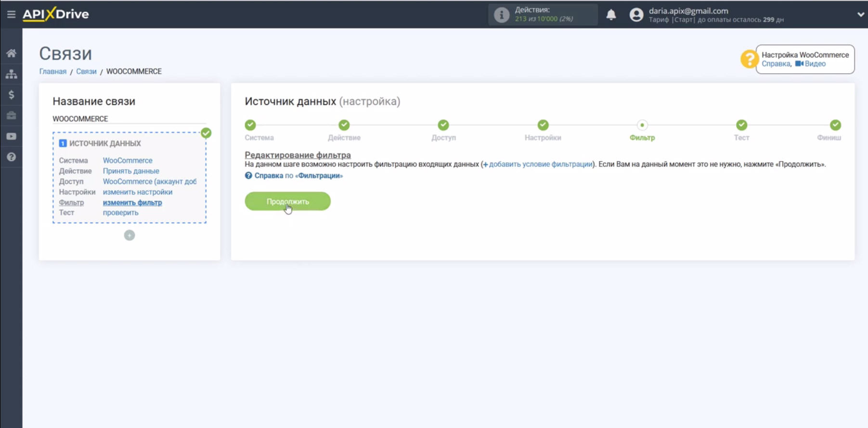Click изменить настройки link
This screenshot has width=868, height=428.
tap(138, 192)
